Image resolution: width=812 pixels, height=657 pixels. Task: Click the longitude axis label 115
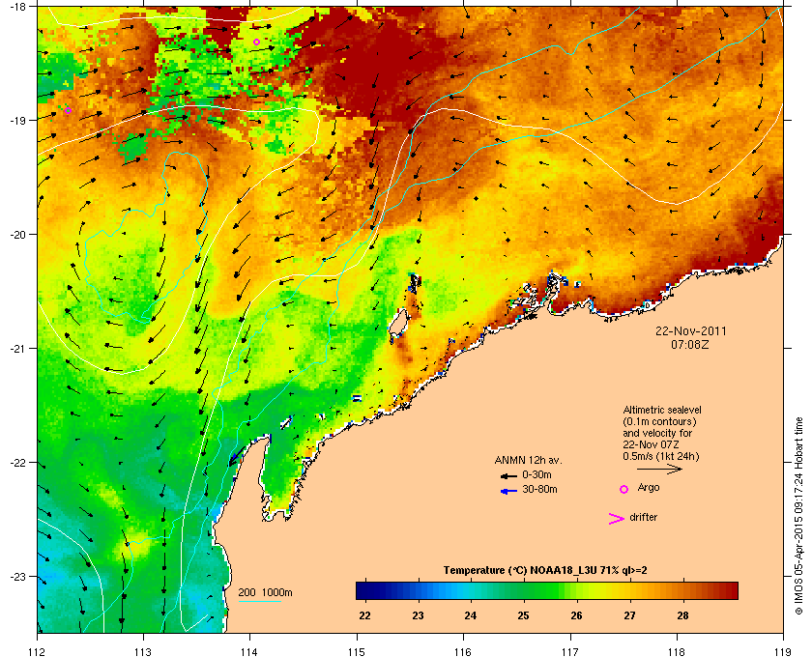(x=357, y=651)
